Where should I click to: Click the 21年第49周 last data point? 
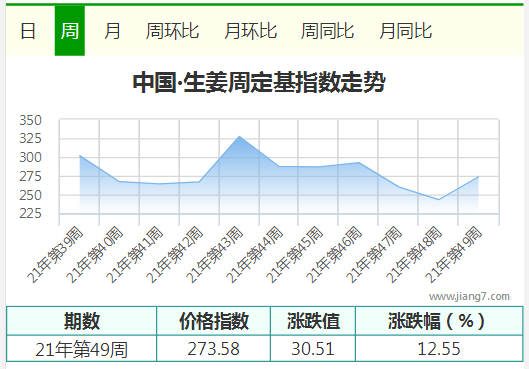click(478, 177)
